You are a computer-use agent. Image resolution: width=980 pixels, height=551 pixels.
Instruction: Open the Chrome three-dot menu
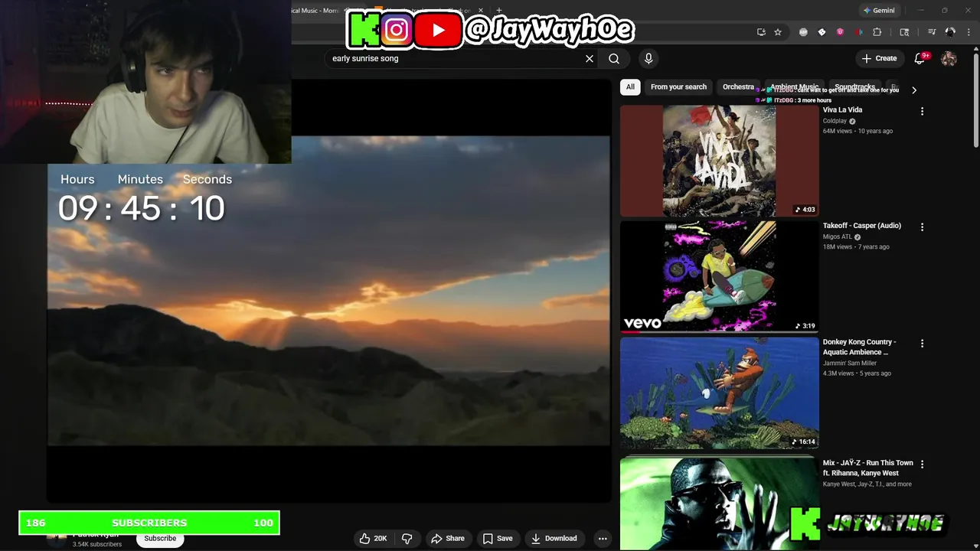pyautogui.click(x=969, y=32)
